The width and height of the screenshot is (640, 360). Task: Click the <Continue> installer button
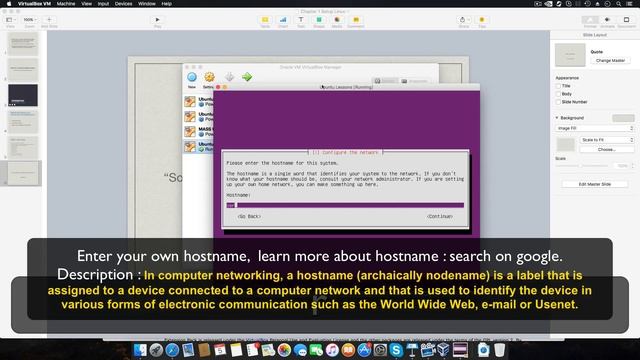(x=440, y=216)
